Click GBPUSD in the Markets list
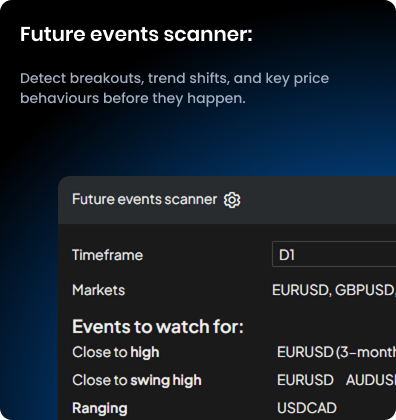The height and width of the screenshot is (420, 396). (x=364, y=290)
